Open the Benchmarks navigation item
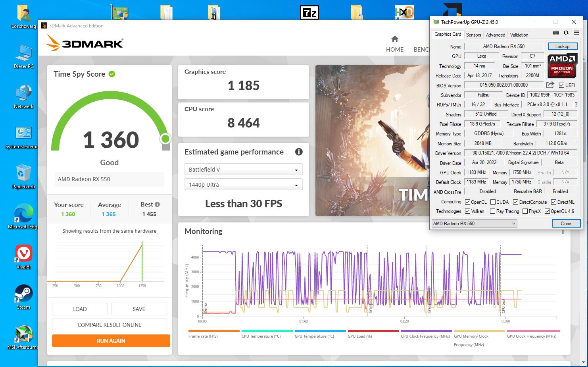Screen dimensions: 588x367 click(421, 49)
